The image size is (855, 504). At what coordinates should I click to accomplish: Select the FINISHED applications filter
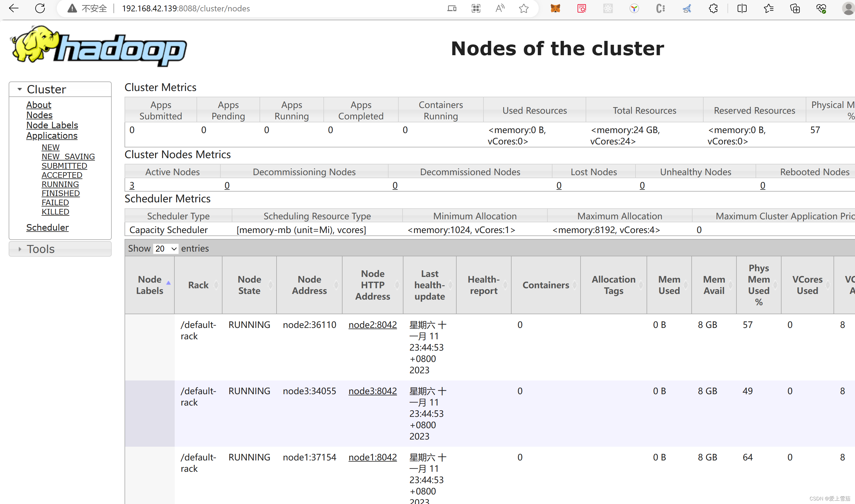pos(61,193)
